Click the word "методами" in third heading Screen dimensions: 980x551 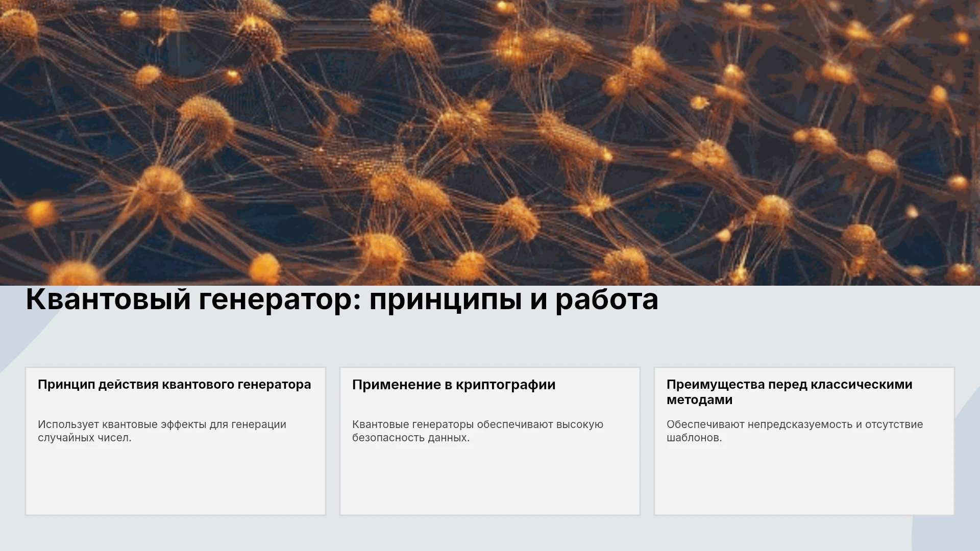699,400
